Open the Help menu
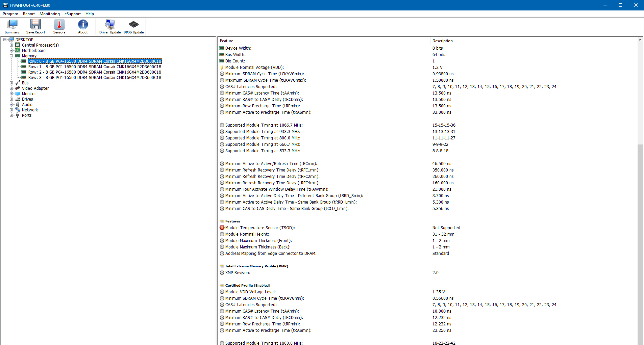The image size is (644, 345). pyautogui.click(x=90, y=14)
